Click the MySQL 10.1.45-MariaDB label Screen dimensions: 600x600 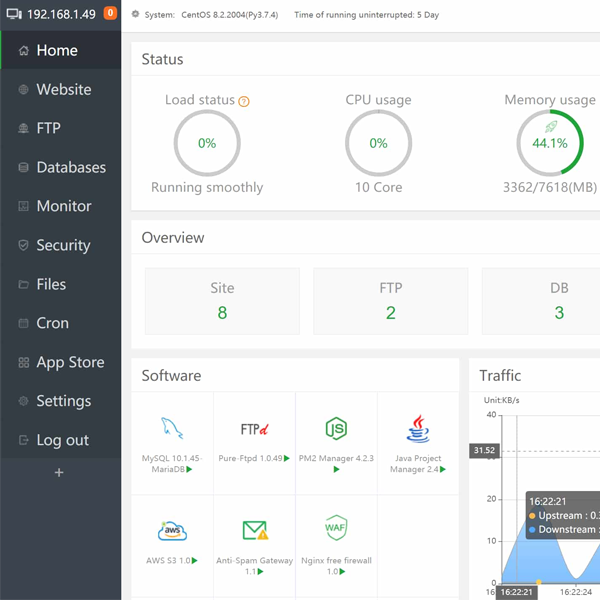[x=172, y=463]
